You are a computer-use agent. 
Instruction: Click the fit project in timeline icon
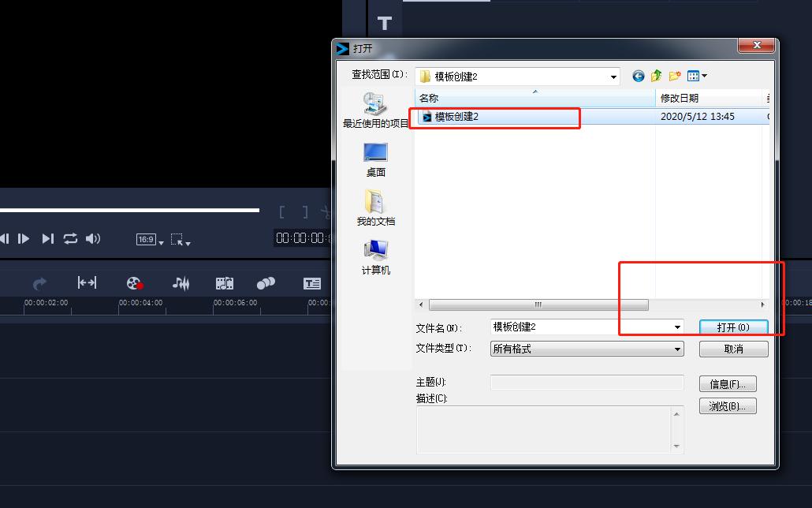87,282
